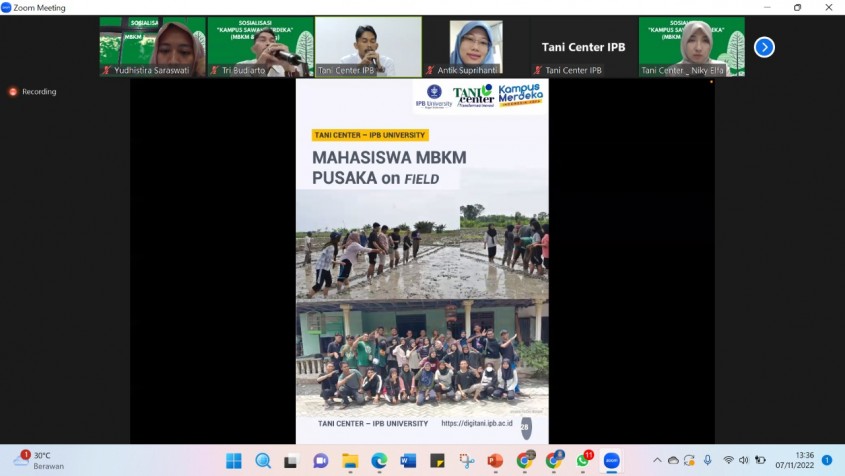Click the slide number 28 badge
The width and height of the screenshot is (845, 476).
click(525, 427)
